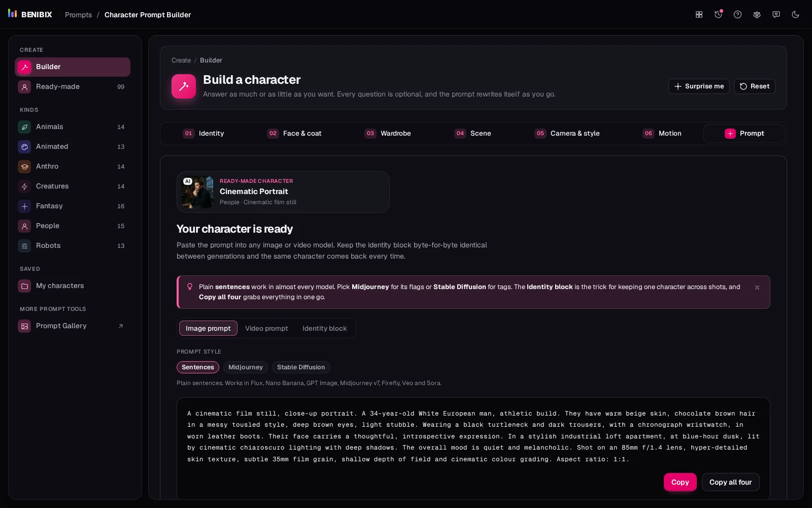Go to step 04 Scene
The height and width of the screenshot is (508, 812).
[472, 134]
